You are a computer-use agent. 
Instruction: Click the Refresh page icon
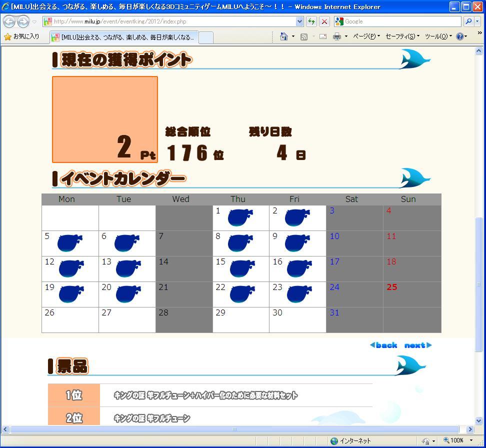click(x=311, y=21)
